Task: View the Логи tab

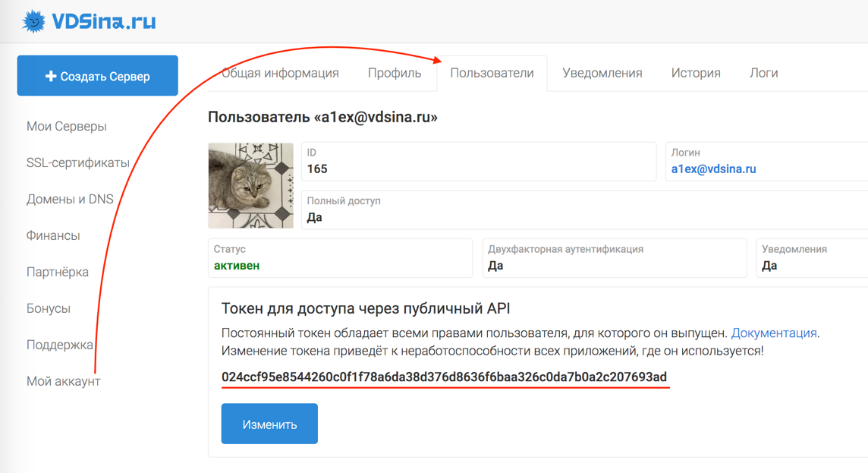Action: coord(763,72)
